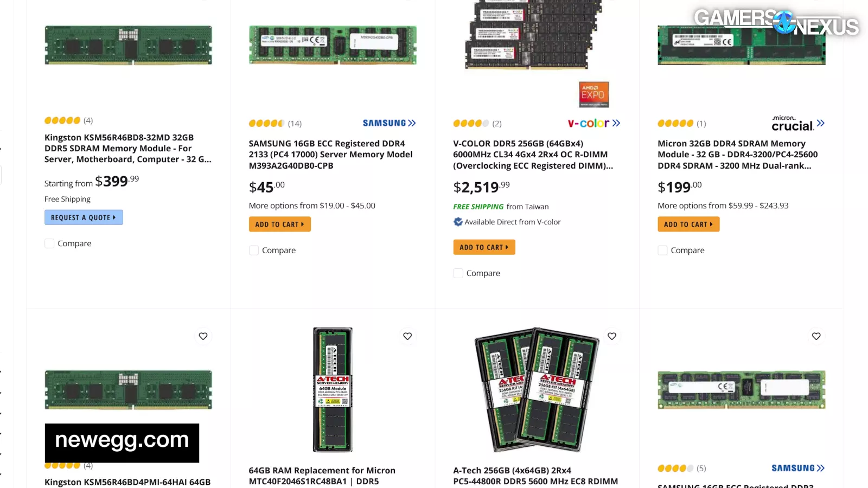The image size is (868, 488).
Task: Add Samsung 16GB DDR4 module to cart
Action: tap(279, 224)
